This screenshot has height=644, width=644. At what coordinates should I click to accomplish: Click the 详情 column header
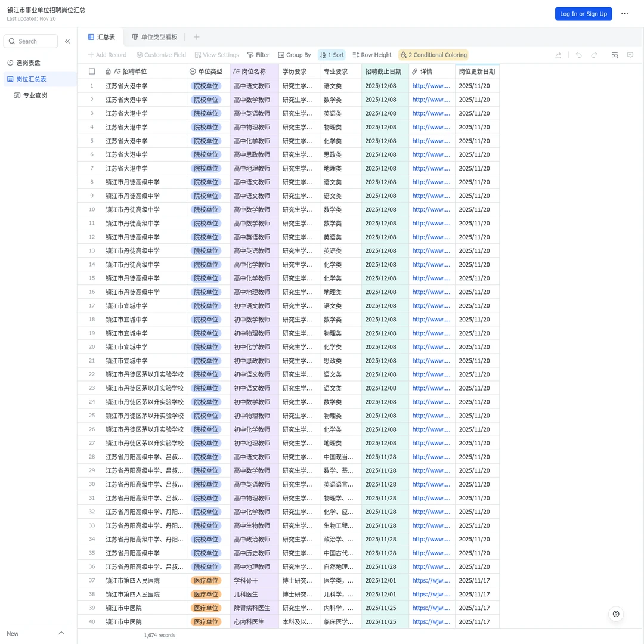[432, 72]
